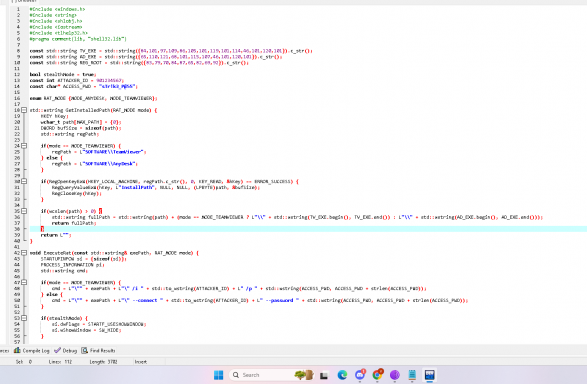Click the taskbar Search box
The image size is (587, 384).
pos(271,375)
